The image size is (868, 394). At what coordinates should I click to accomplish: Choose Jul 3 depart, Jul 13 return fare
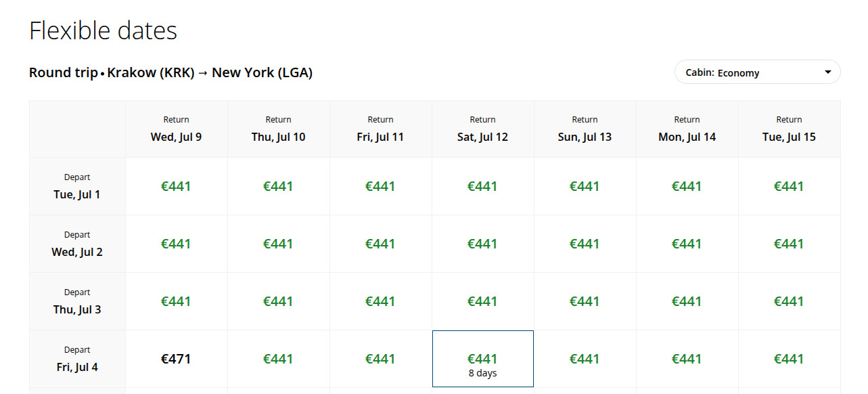(585, 301)
